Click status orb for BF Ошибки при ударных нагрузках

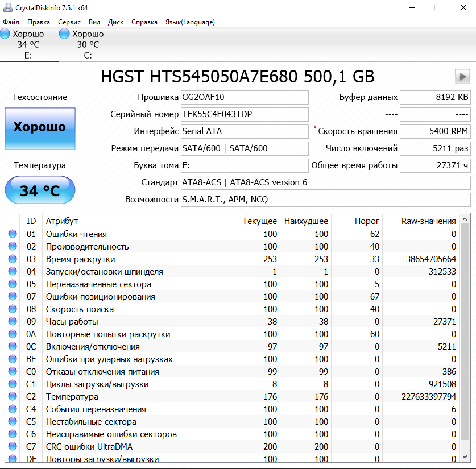click(13, 359)
